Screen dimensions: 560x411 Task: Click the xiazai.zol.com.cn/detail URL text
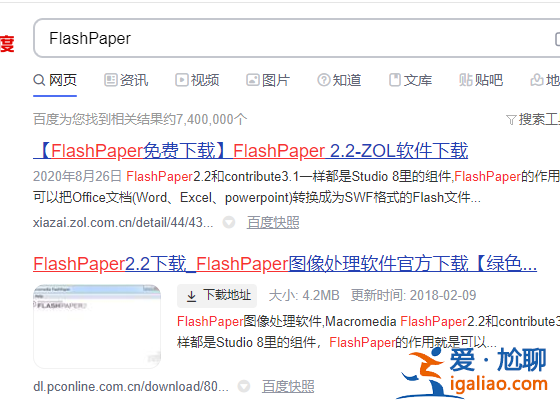tap(123, 222)
